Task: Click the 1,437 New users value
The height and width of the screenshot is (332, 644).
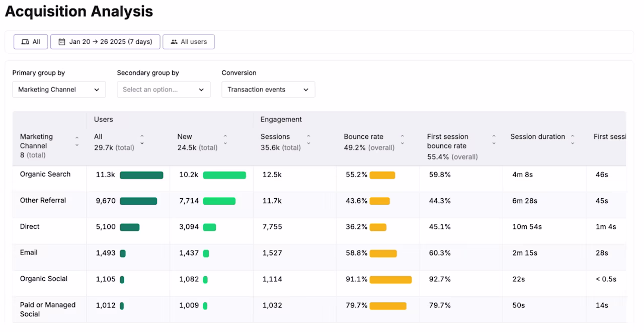Action: [189, 253]
